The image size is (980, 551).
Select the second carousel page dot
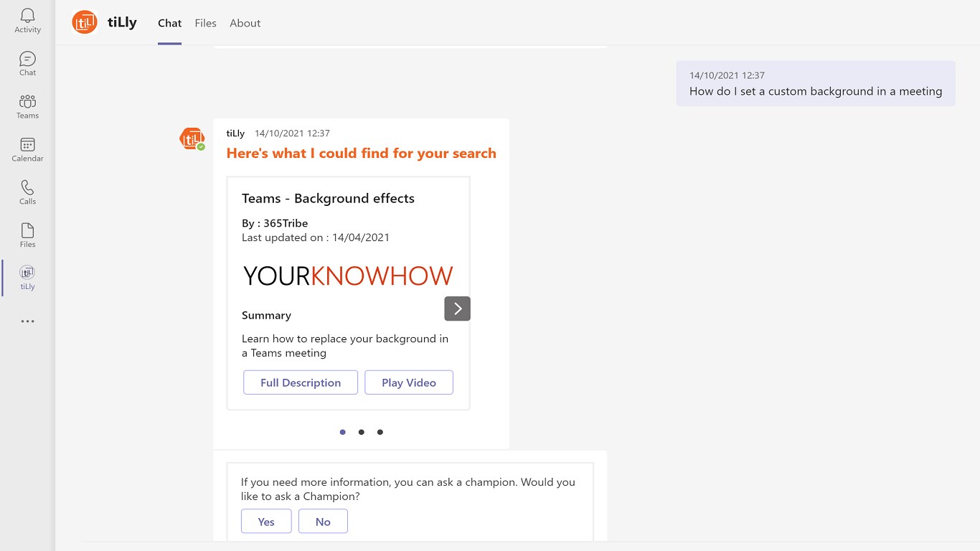click(x=362, y=432)
